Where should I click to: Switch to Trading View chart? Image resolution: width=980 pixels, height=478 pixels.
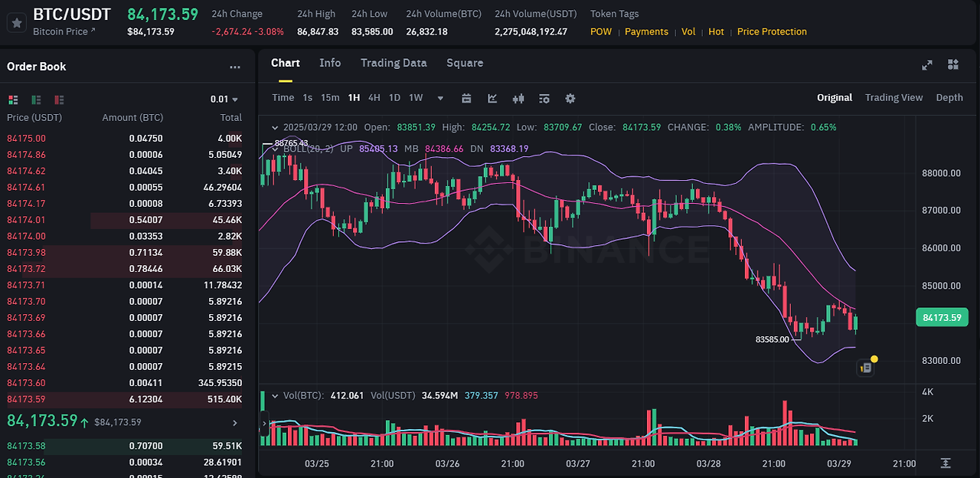click(x=893, y=97)
